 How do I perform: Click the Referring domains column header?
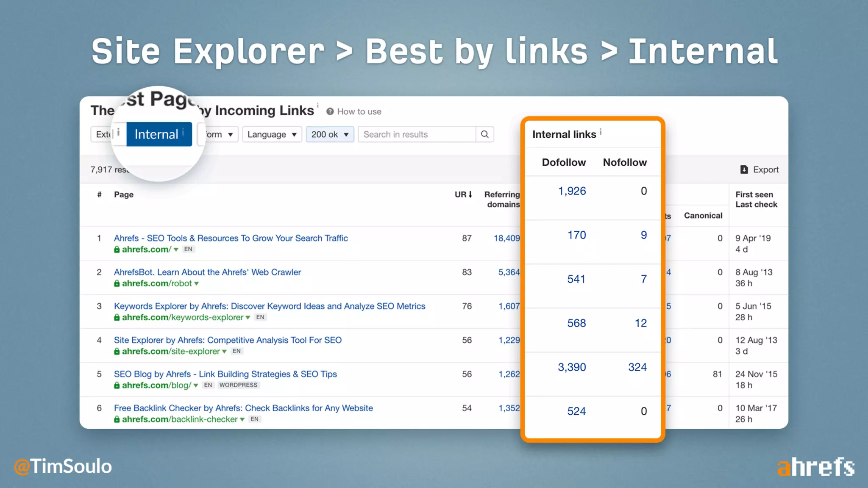tap(502, 199)
